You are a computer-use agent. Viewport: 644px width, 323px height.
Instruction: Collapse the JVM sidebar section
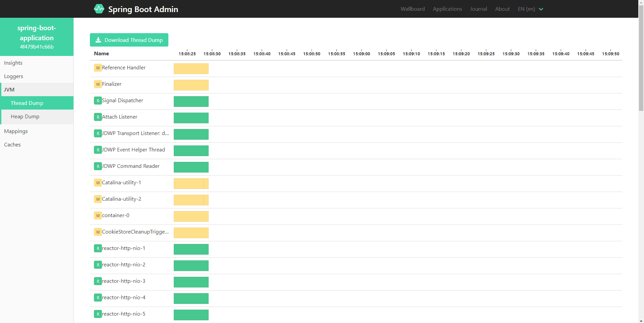[x=9, y=89]
